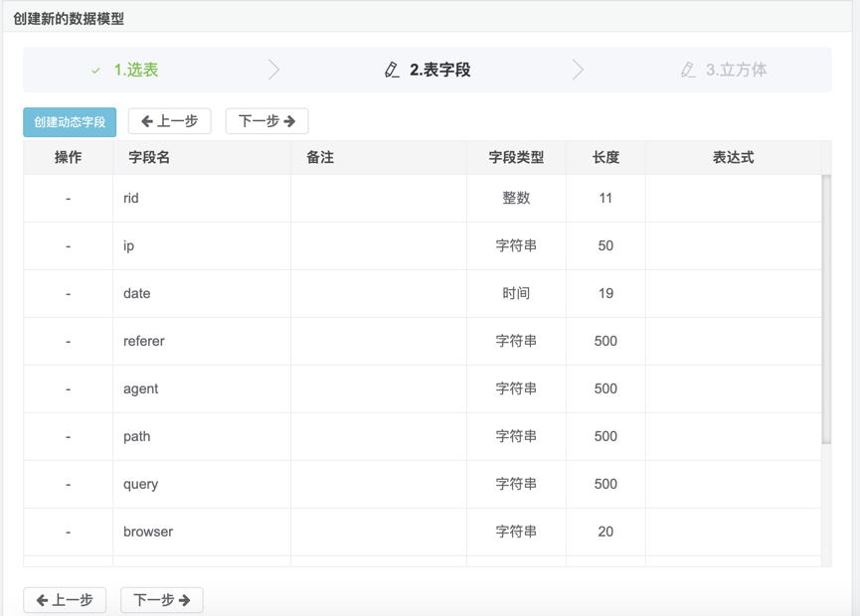Click the 字段名 column header
This screenshot has width=860, height=616.
(x=149, y=158)
